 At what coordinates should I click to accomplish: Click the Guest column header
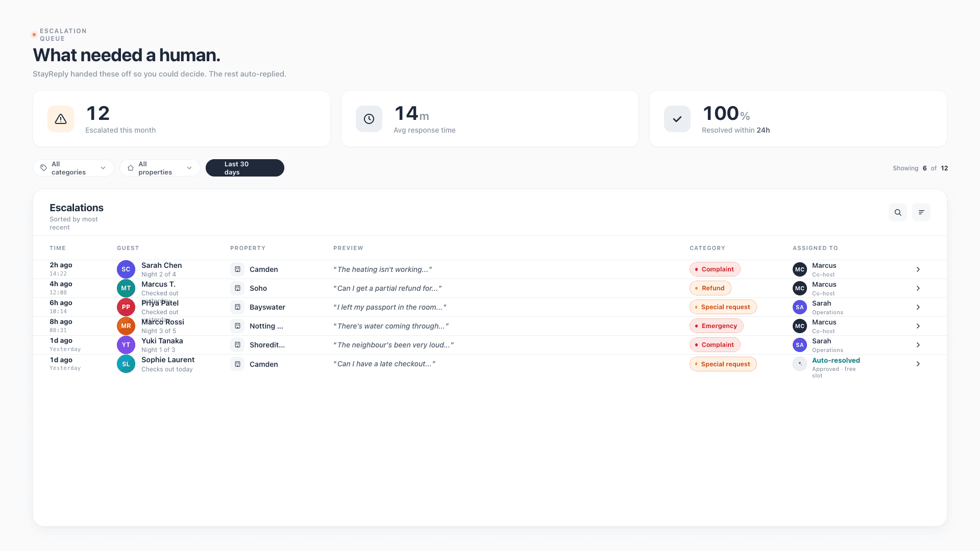[x=128, y=248]
